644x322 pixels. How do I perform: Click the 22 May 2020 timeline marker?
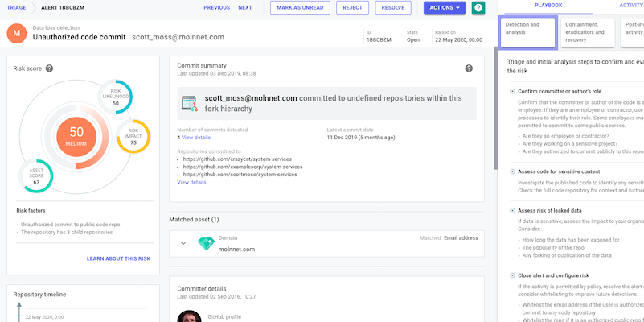click(x=18, y=317)
